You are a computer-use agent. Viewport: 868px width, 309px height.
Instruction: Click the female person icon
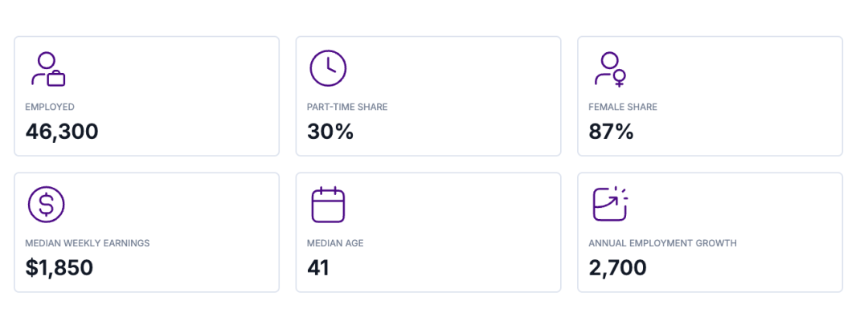point(611,69)
